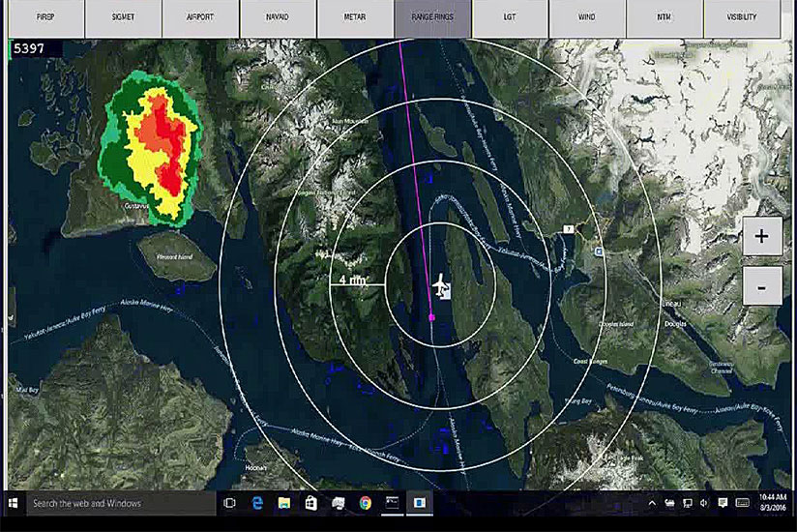Turn off the RANGE RINGS overlay
The image size is (797, 532).
tap(432, 17)
